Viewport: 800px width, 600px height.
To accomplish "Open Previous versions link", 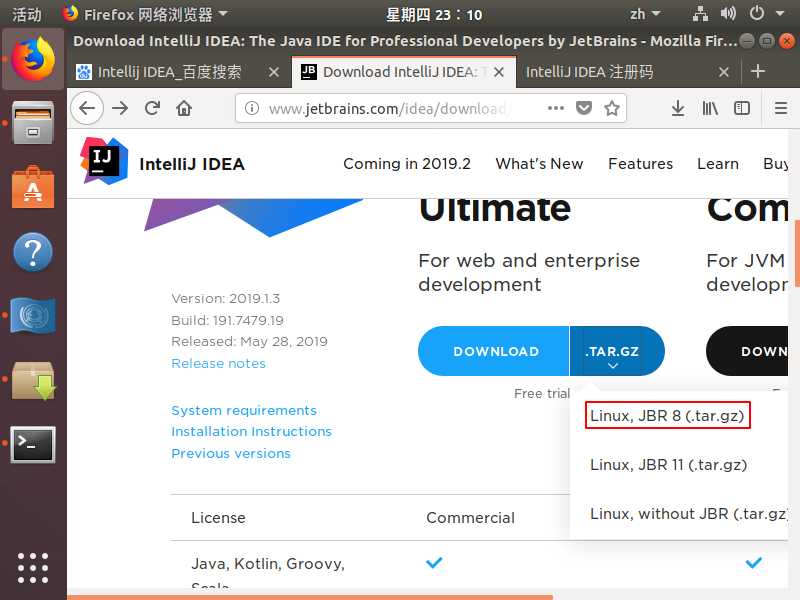I will coord(231,453).
